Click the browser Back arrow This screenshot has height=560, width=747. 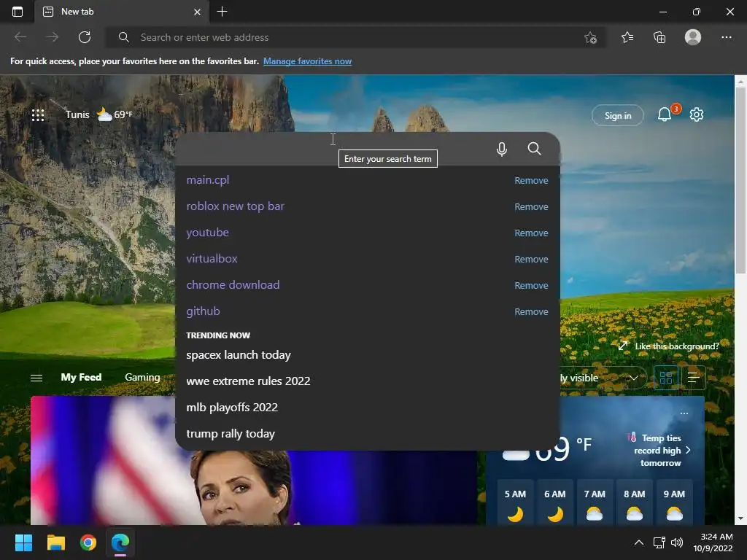[20, 37]
